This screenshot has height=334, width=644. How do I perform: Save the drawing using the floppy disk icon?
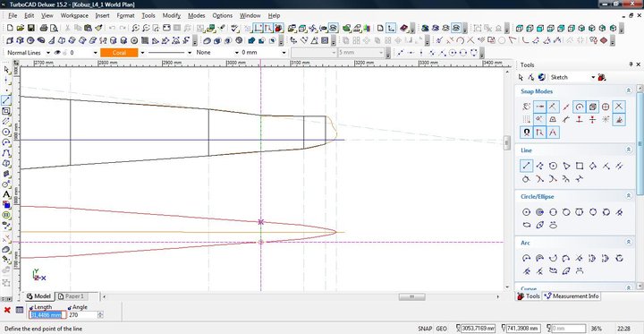click(30, 29)
